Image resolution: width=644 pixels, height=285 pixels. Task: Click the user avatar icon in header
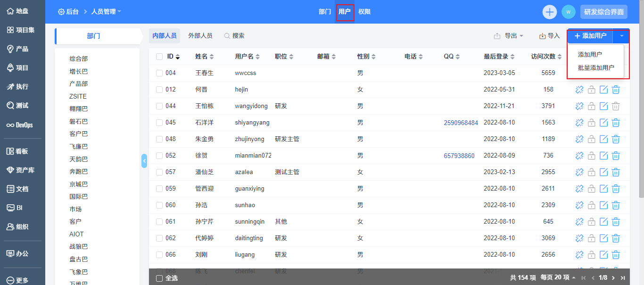568,12
